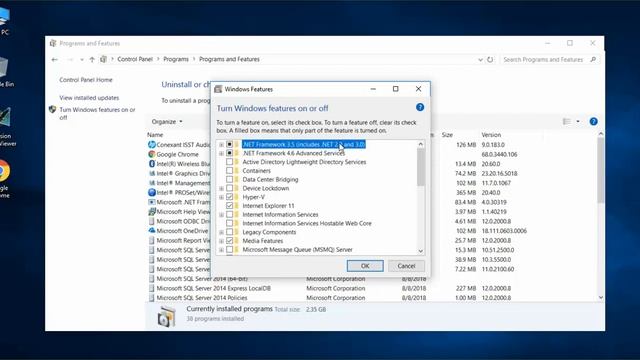Screen dimensions: 640x360
Task: Open help icon in Programs and Features toolbar
Action: tap(593, 122)
